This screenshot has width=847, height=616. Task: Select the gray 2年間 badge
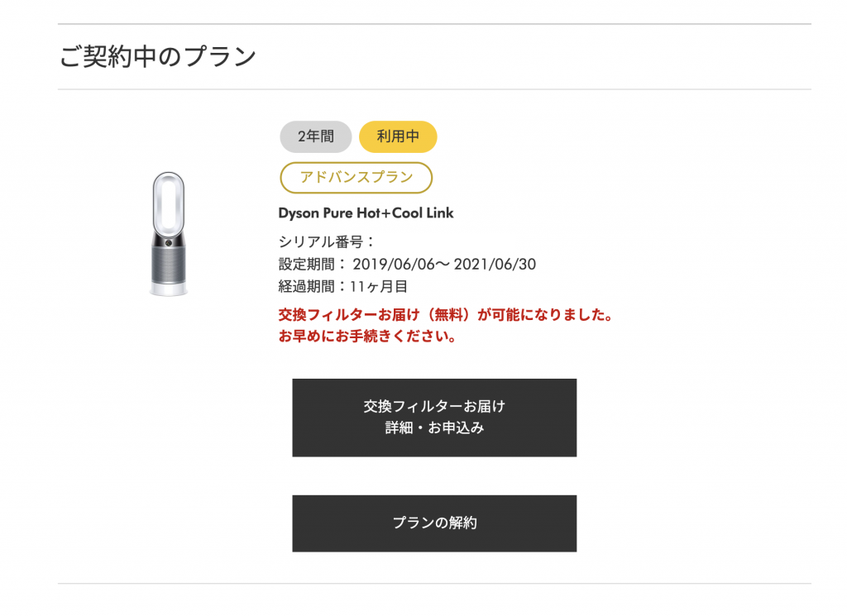tap(316, 136)
